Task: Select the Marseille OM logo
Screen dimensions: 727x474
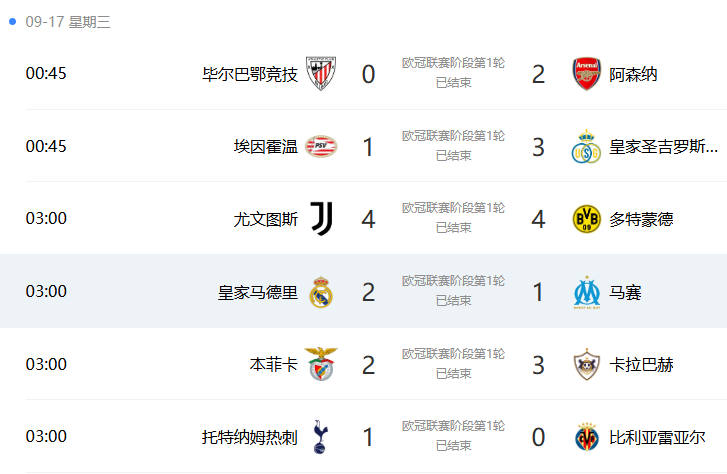Action: click(x=587, y=292)
